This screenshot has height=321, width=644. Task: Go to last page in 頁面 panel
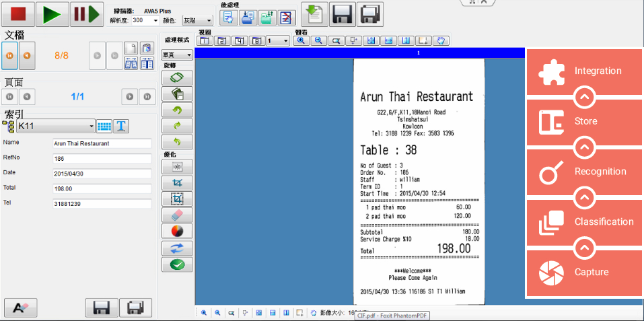click(x=147, y=96)
